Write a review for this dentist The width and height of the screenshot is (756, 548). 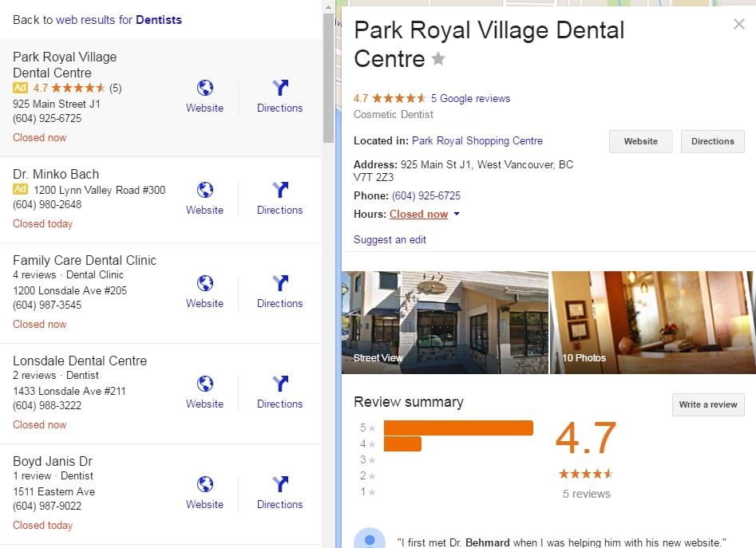coord(708,405)
